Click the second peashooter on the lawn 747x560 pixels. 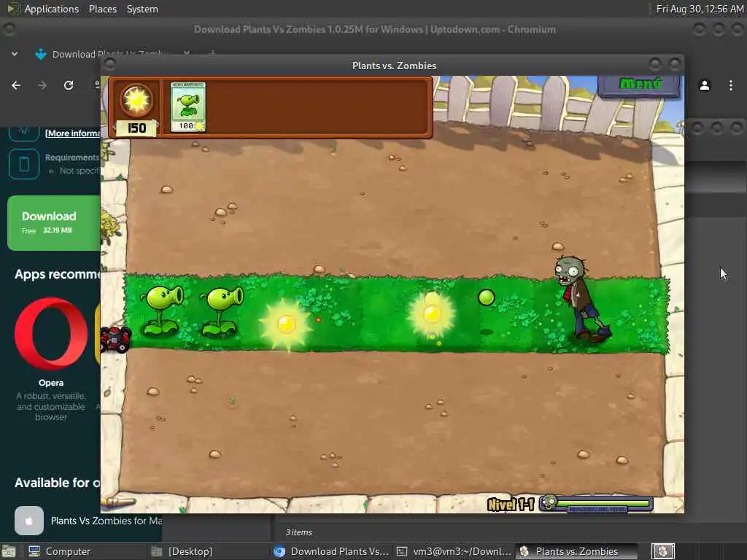222,311
